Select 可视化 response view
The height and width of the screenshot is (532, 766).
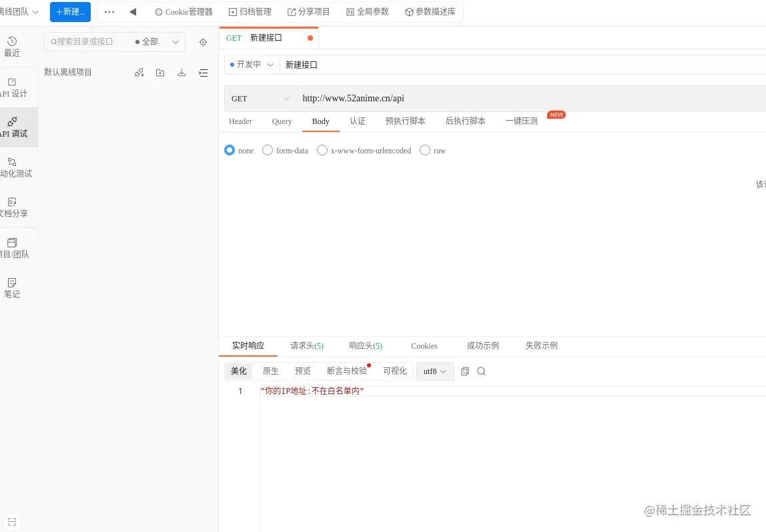[395, 371]
